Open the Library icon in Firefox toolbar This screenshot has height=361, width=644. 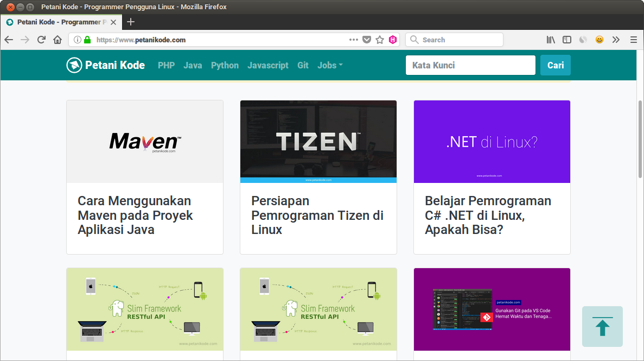coord(551,40)
